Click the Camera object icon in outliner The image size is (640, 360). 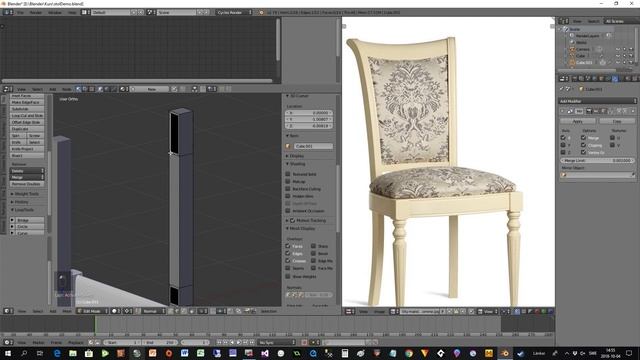click(x=572, y=49)
